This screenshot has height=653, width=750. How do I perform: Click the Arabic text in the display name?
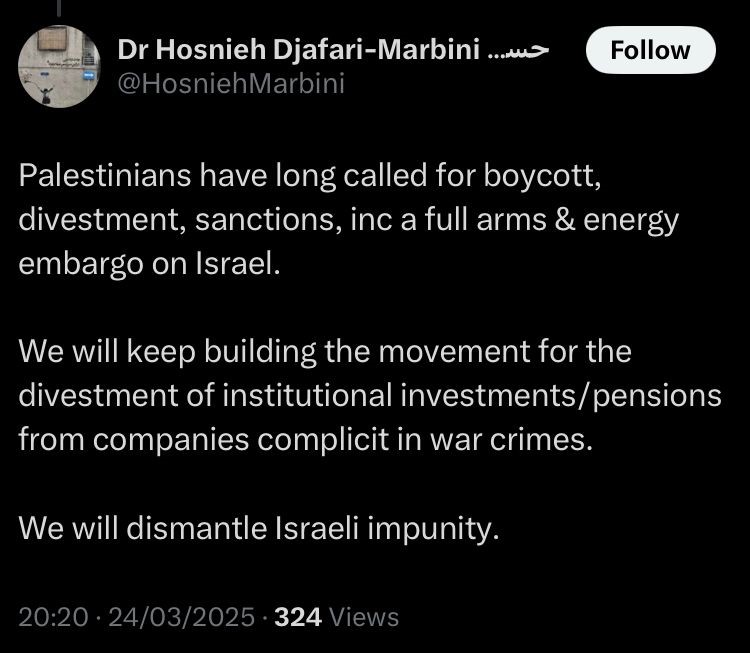pyautogui.click(x=522, y=50)
